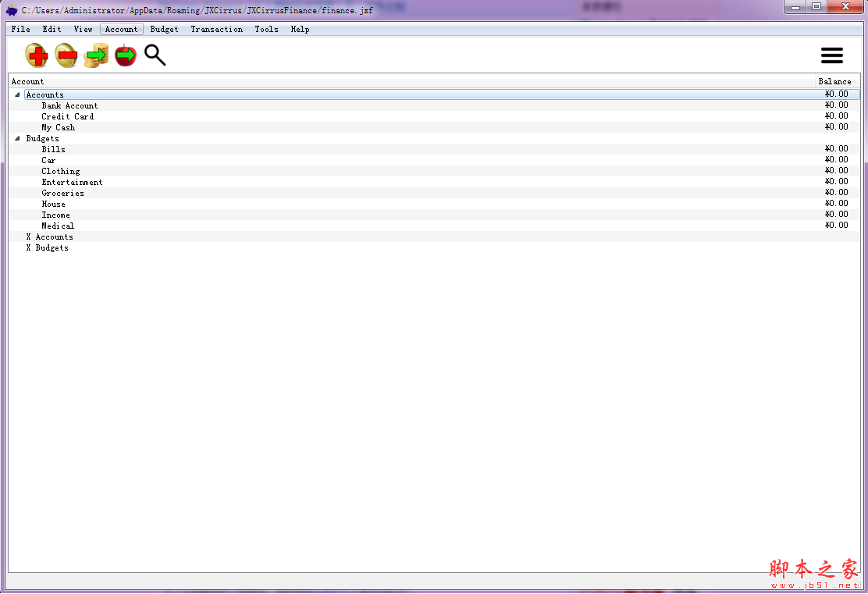Collapse the Accounts tree group
Screen dimensions: 868x594
click(18, 94)
